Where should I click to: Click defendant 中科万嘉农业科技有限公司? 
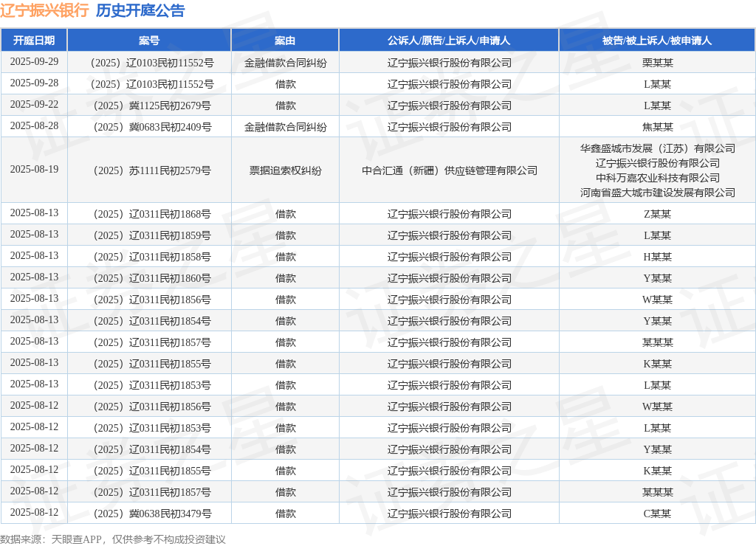coord(658,178)
